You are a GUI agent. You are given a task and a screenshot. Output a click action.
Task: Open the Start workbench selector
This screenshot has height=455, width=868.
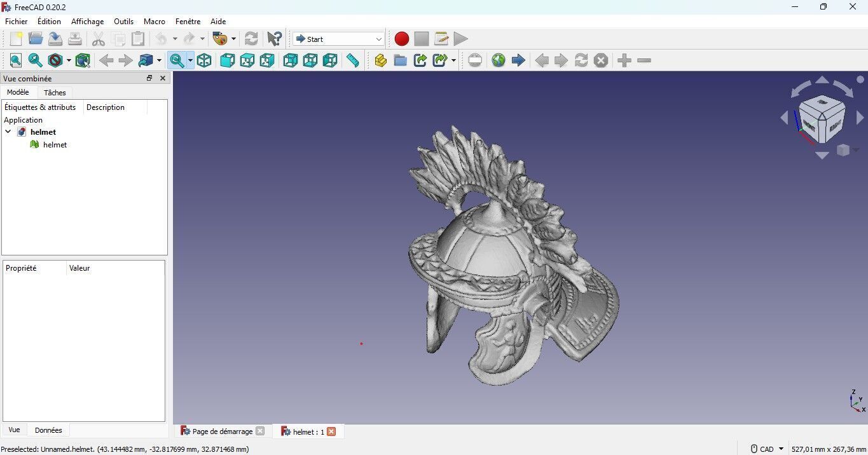pos(339,39)
